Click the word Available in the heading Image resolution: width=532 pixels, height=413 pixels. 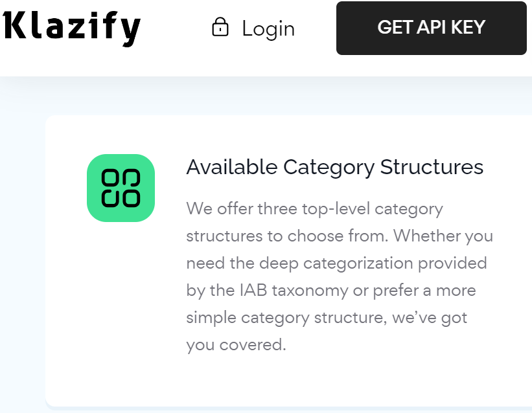pos(232,167)
